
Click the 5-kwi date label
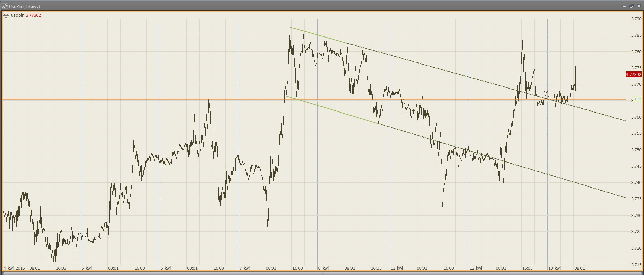[87, 268]
